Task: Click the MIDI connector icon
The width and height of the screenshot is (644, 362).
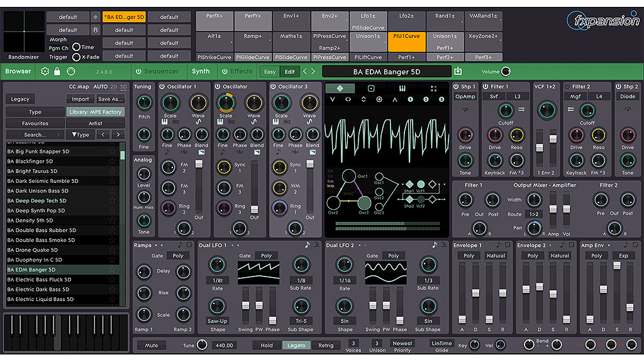Action: [71, 72]
